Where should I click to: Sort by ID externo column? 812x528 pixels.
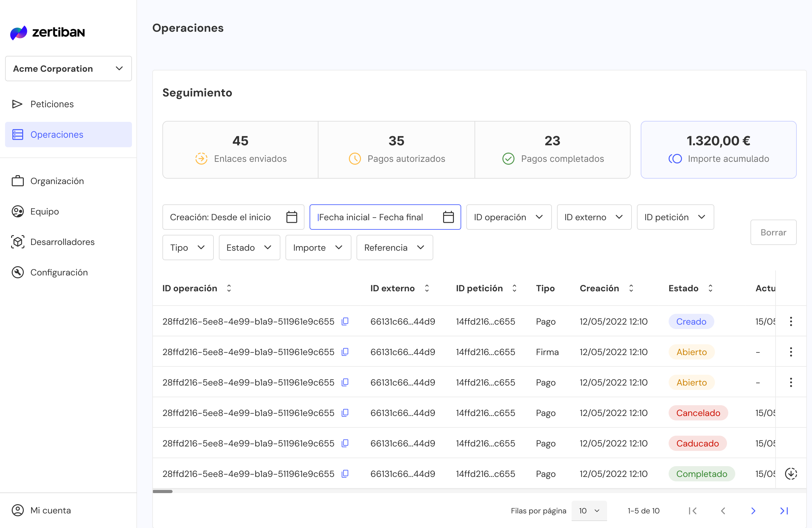click(427, 288)
